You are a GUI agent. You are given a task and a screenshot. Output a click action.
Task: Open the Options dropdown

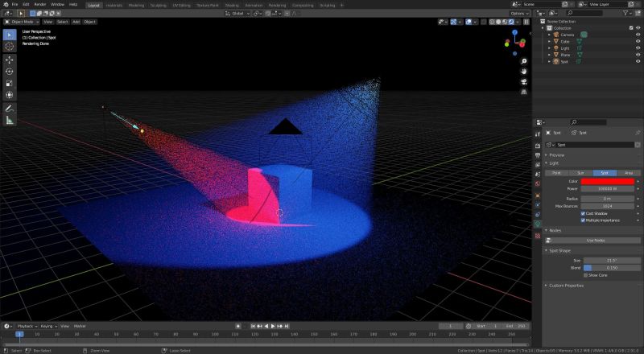pyautogui.click(x=519, y=14)
